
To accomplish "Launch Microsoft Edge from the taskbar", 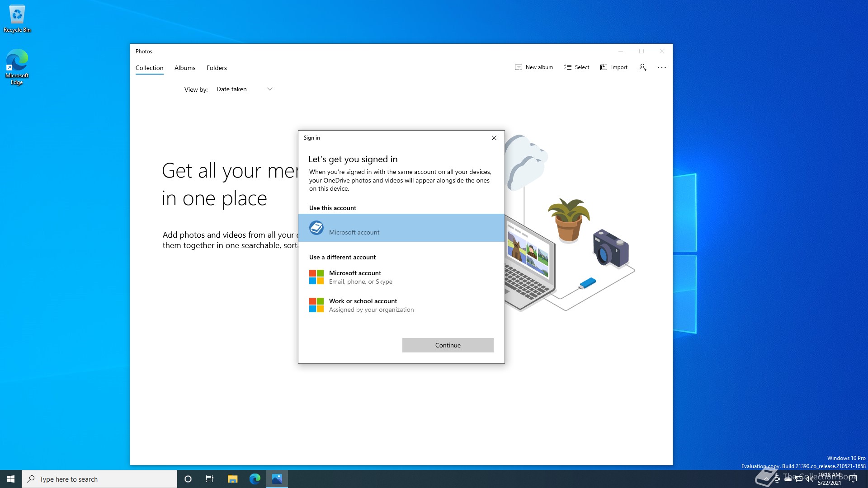I will (x=255, y=479).
